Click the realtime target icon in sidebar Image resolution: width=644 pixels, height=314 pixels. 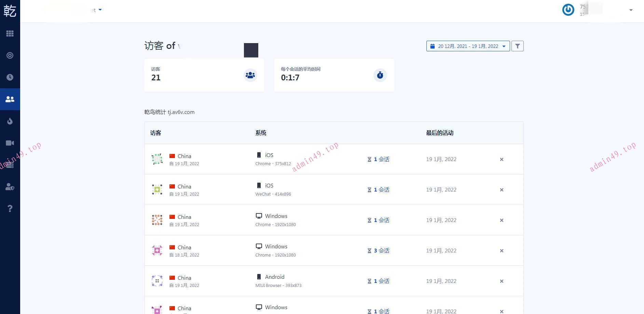tap(10, 55)
